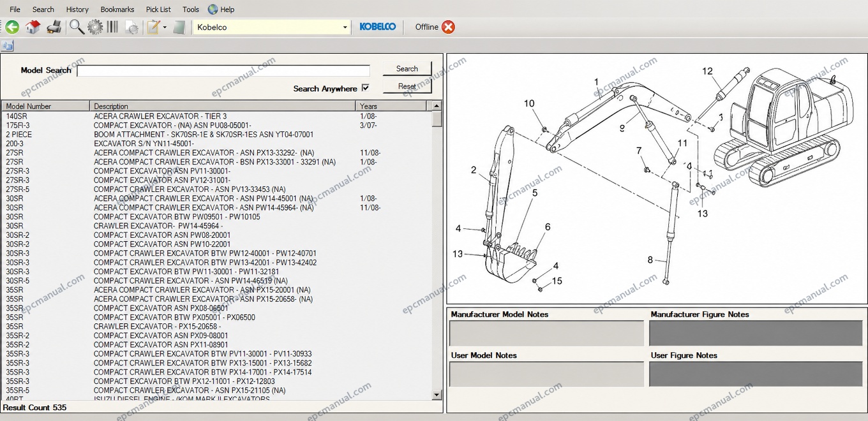Click the Description column header
The image size is (868, 421).
tap(223, 106)
